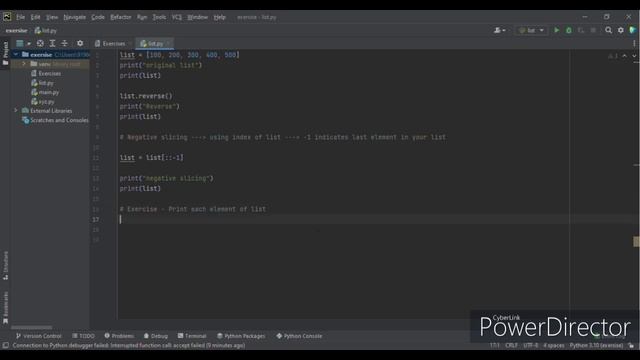Open run configuration 'list' dropdown
Viewport: 640px width, 360px height.
click(x=531, y=30)
